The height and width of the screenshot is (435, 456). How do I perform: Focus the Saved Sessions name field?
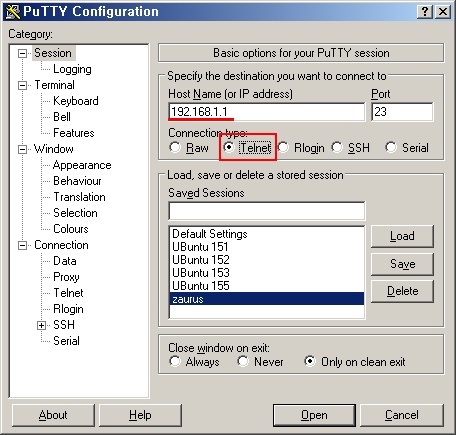pyautogui.click(x=267, y=211)
